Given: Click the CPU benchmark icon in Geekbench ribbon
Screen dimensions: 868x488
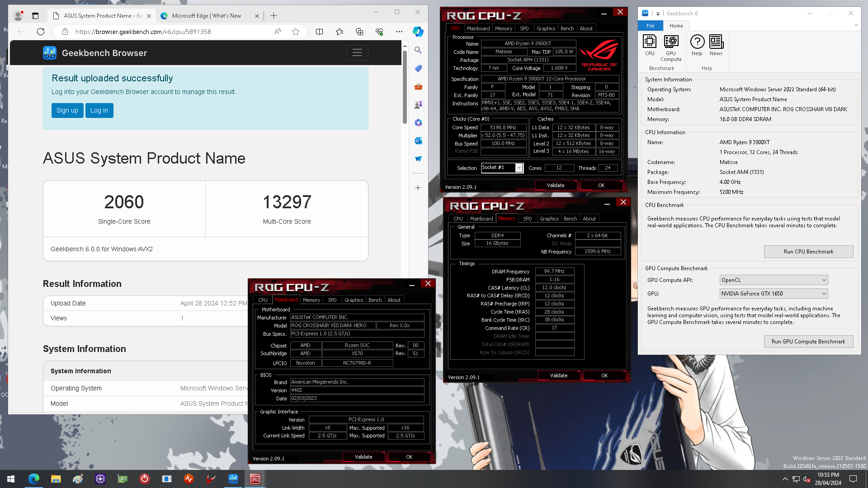Looking at the screenshot, I should click(x=650, y=46).
